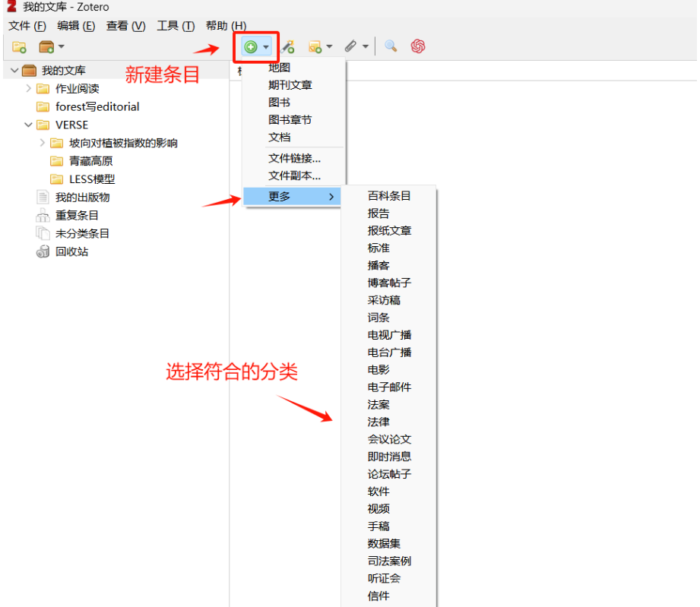Click the 重复条目 icon
The height and width of the screenshot is (607, 700).
coord(43,216)
